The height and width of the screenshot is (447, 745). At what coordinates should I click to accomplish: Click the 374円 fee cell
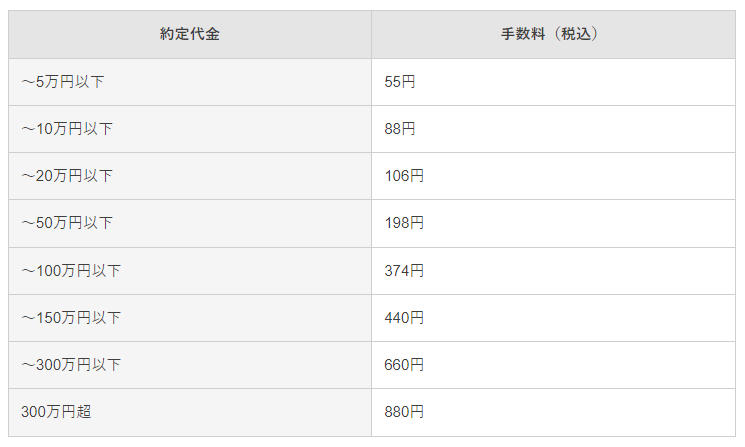pyautogui.click(x=404, y=270)
